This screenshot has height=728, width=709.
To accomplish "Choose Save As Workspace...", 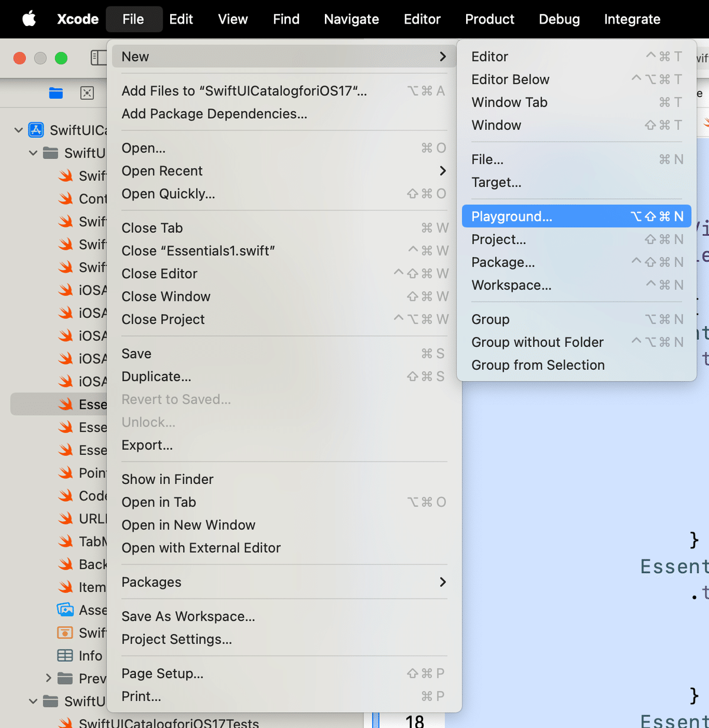I will click(284, 616).
